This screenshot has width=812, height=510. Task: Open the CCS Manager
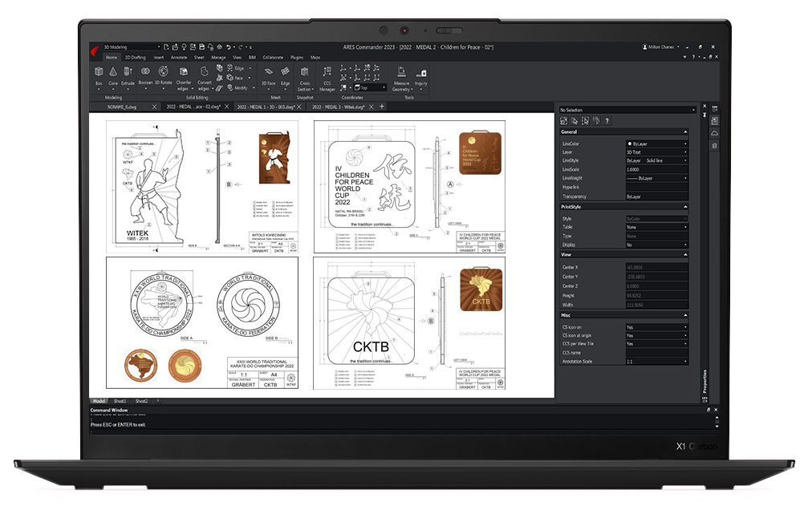(327, 78)
